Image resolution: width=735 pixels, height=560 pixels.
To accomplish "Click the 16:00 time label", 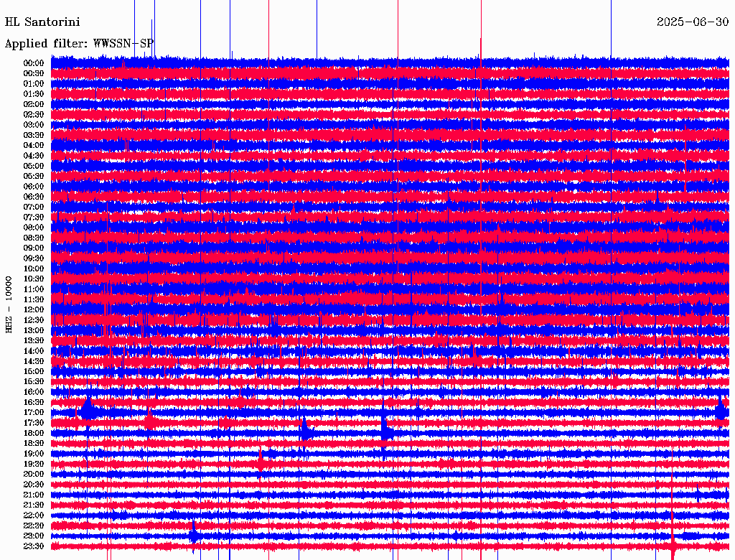I will pyautogui.click(x=34, y=392).
